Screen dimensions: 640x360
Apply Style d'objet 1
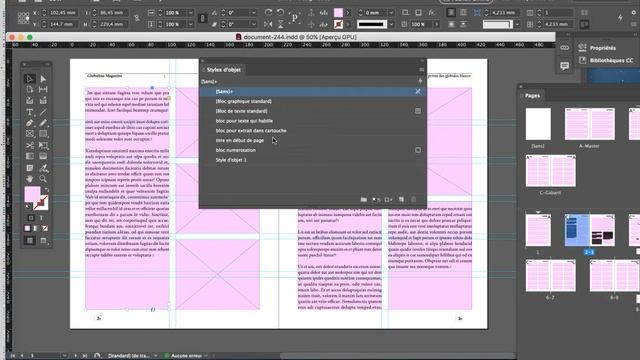[x=313, y=160]
